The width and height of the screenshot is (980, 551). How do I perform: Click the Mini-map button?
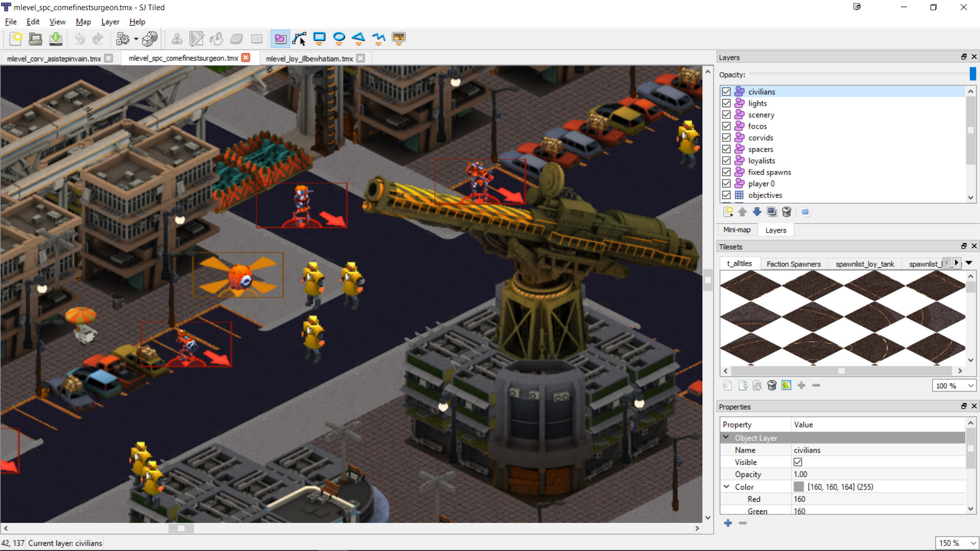tap(737, 230)
